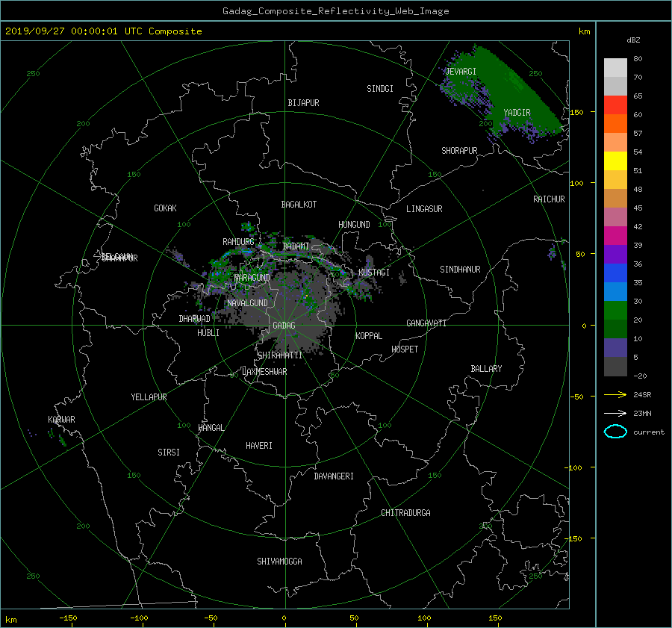The image size is (672, 628).
Task: Click the KARWAR city label
Action: coord(61,419)
